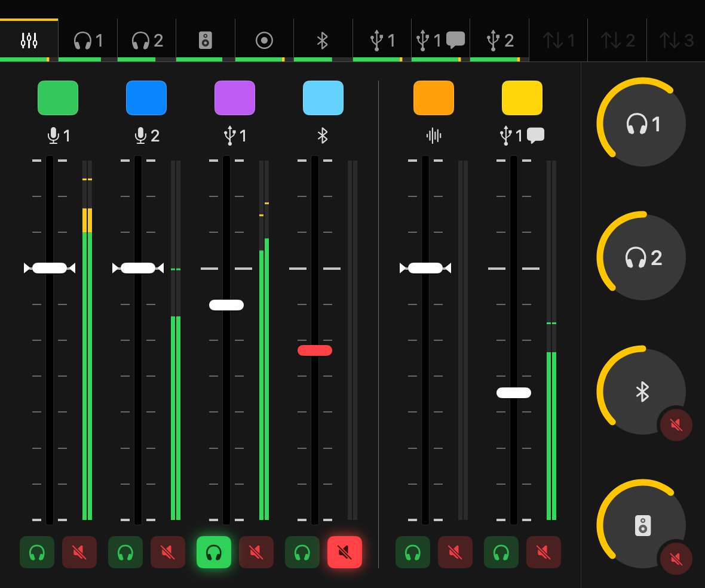Click the Headphones 1 volume knob
Image resolution: width=705 pixels, height=588 pixels.
pyautogui.click(x=643, y=124)
